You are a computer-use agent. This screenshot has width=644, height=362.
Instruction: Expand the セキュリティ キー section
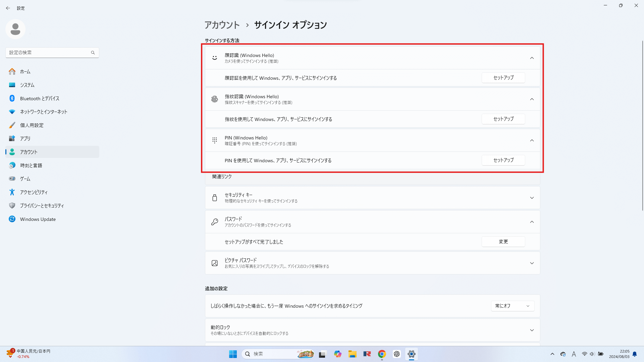click(x=532, y=198)
